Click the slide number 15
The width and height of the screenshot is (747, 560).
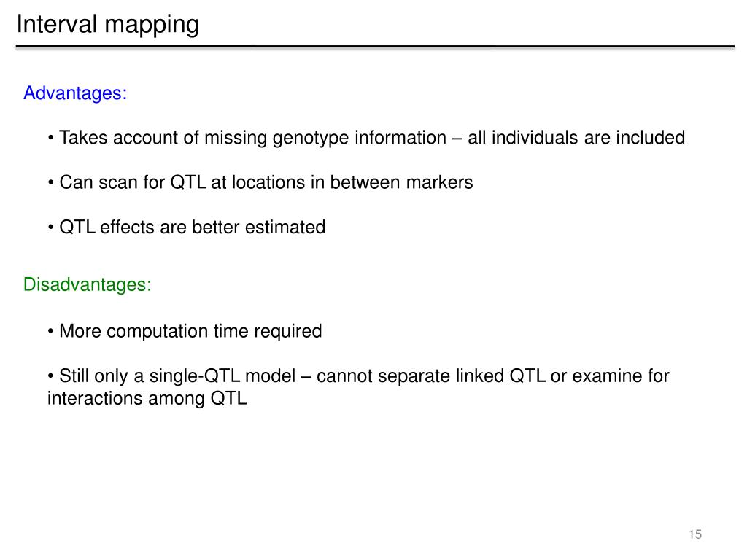pyautogui.click(x=695, y=534)
